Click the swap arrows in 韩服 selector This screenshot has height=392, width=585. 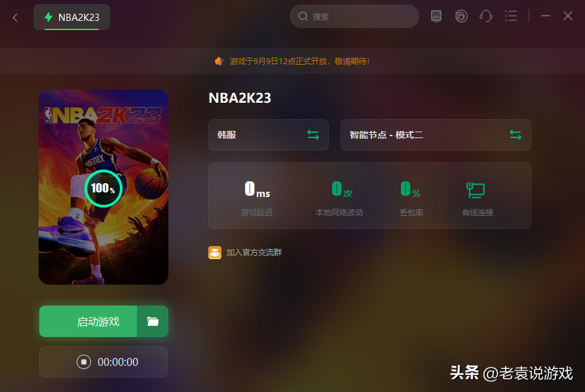(x=313, y=135)
